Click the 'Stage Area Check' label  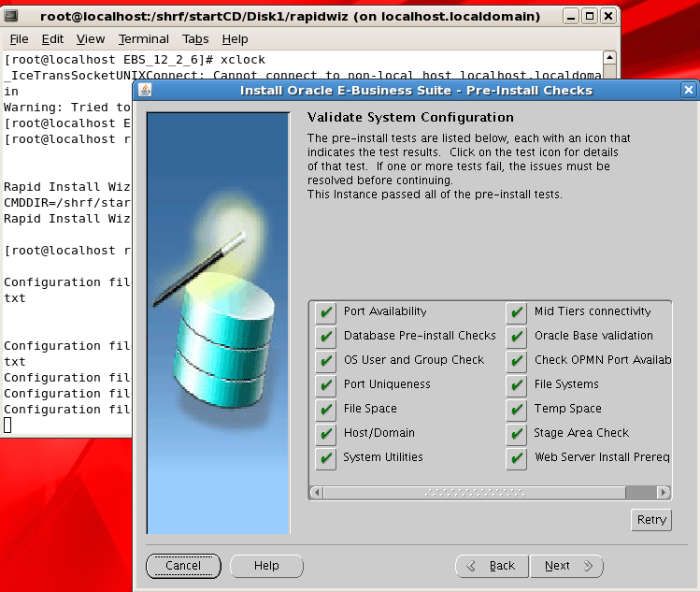[581, 432]
